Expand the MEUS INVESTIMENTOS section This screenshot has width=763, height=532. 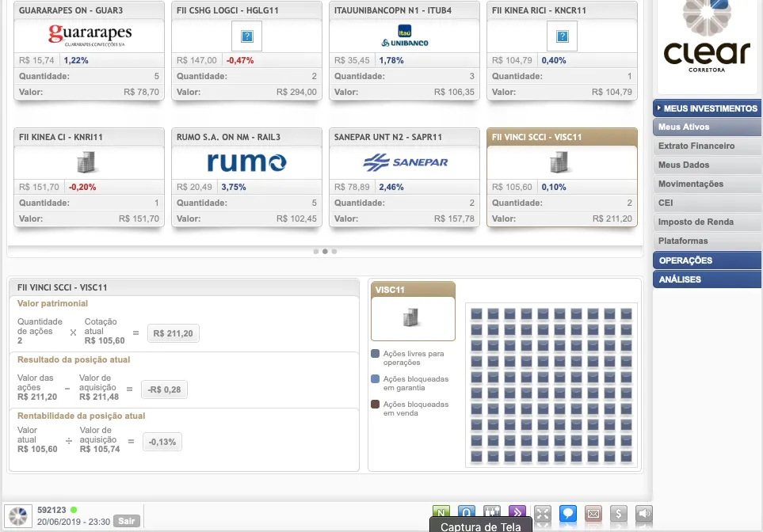click(x=707, y=108)
